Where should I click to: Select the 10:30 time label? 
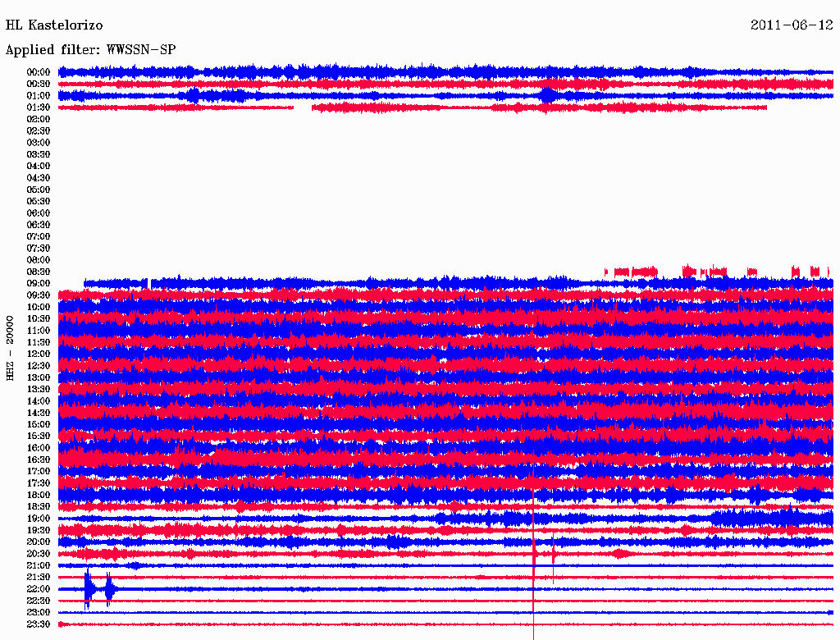tap(39, 319)
